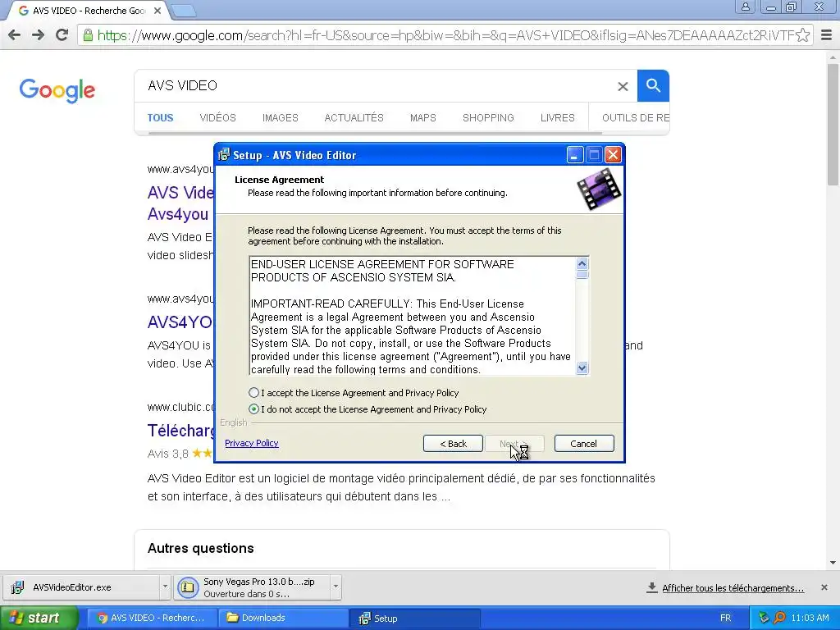840x630 pixels.
Task: Open AVSVideoEditor.exe from downloads bar
Action: (82, 587)
